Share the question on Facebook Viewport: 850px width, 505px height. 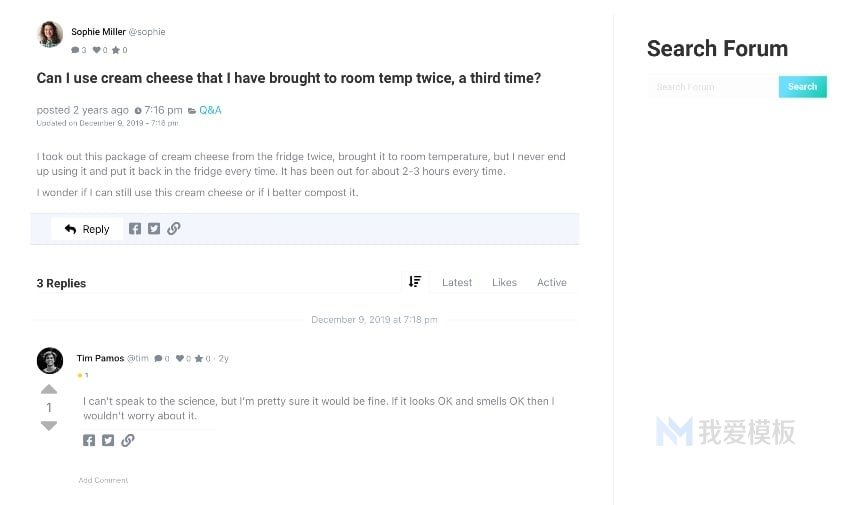click(134, 229)
